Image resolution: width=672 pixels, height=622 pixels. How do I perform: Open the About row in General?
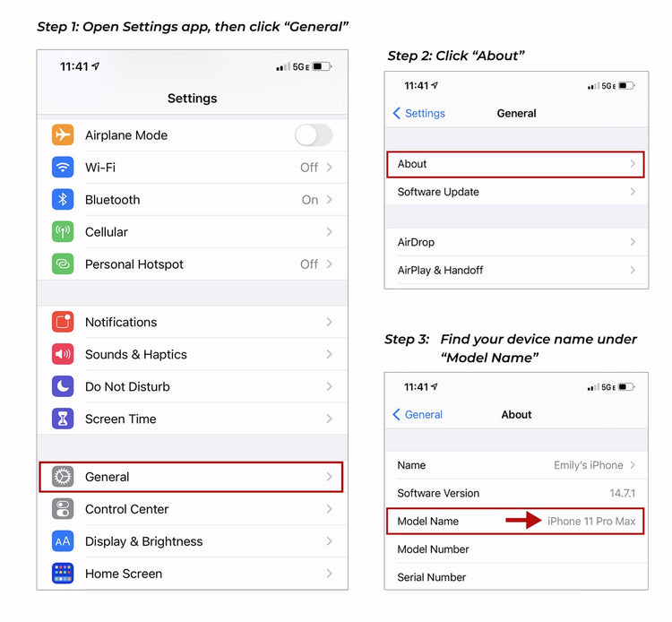(x=515, y=164)
